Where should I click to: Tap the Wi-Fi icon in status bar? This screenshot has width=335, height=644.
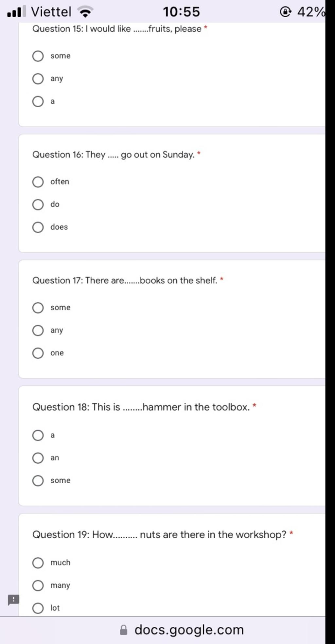click(86, 12)
